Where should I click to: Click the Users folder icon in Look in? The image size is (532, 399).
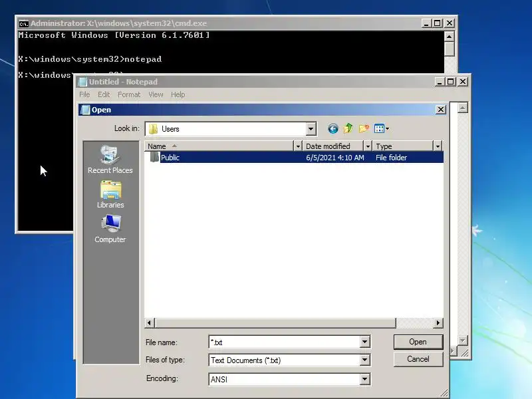(154, 129)
